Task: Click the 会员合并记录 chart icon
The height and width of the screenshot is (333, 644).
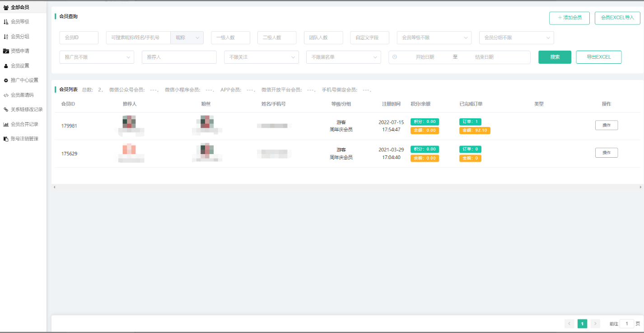Action: [6, 124]
